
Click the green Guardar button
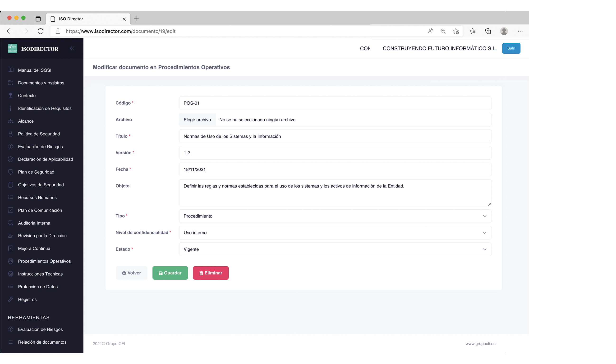click(x=170, y=273)
